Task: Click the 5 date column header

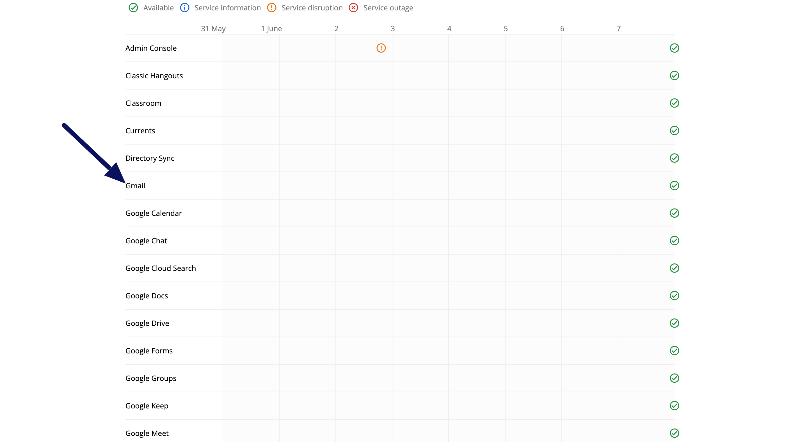Action: pos(506,29)
